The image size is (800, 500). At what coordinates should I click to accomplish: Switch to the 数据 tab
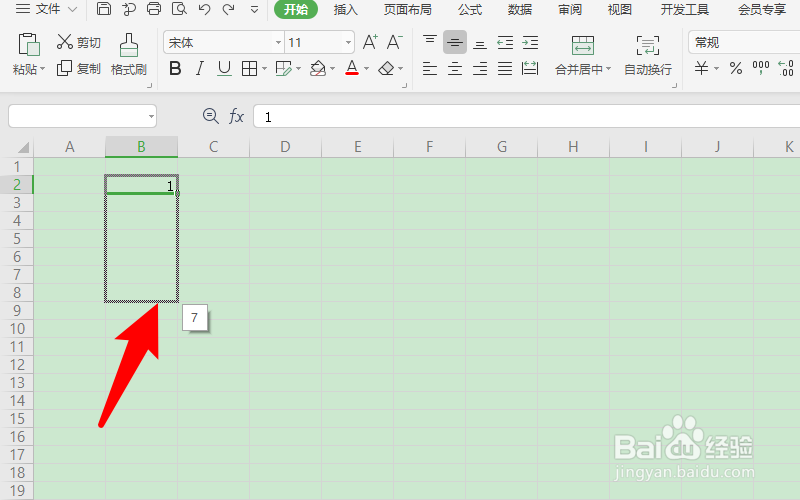click(520, 9)
